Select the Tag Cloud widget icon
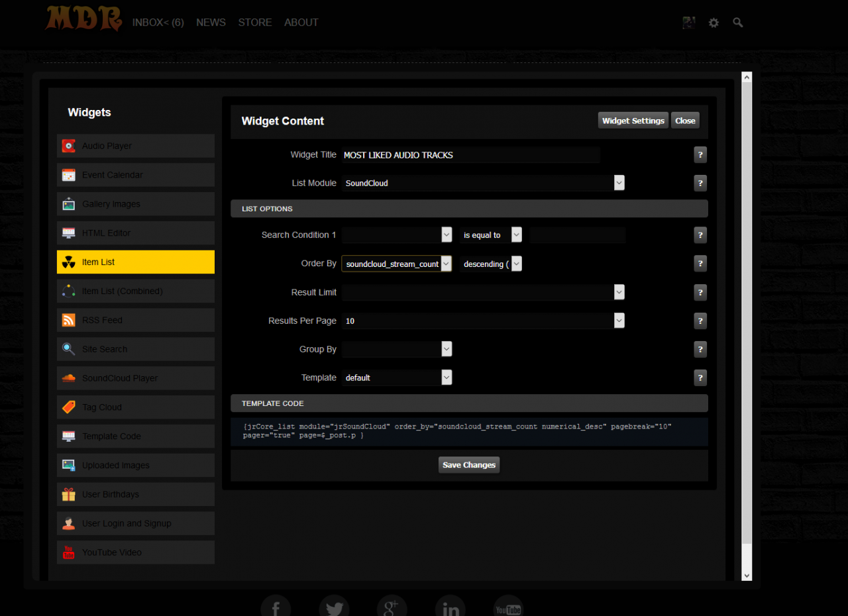The image size is (848, 616). (68, 407)
